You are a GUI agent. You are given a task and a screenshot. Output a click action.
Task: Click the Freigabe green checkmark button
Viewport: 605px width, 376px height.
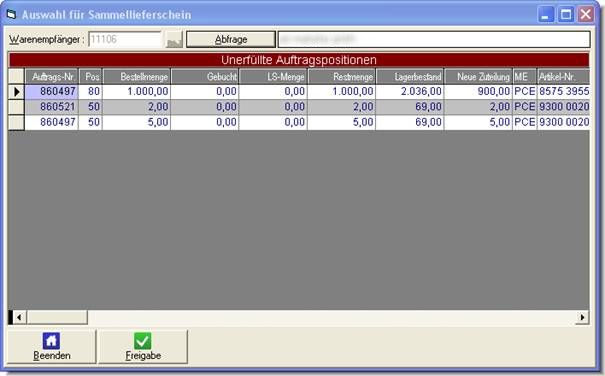point(143,346)
